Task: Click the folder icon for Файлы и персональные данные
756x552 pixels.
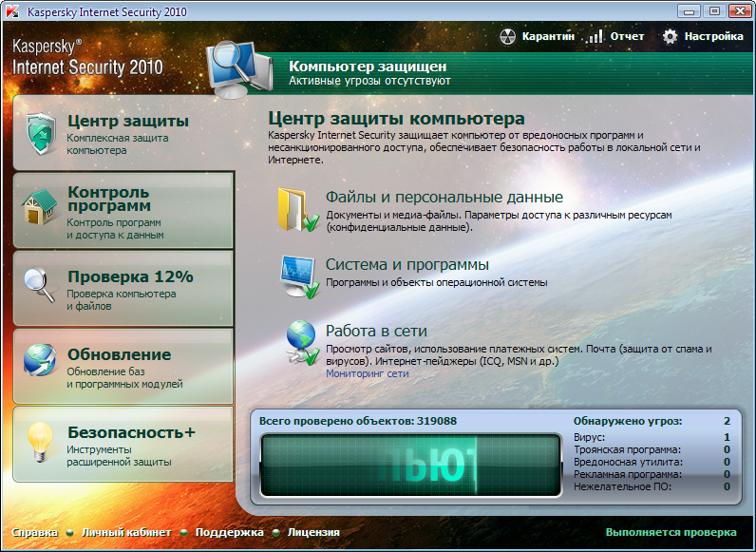Action: click(297, 210)
